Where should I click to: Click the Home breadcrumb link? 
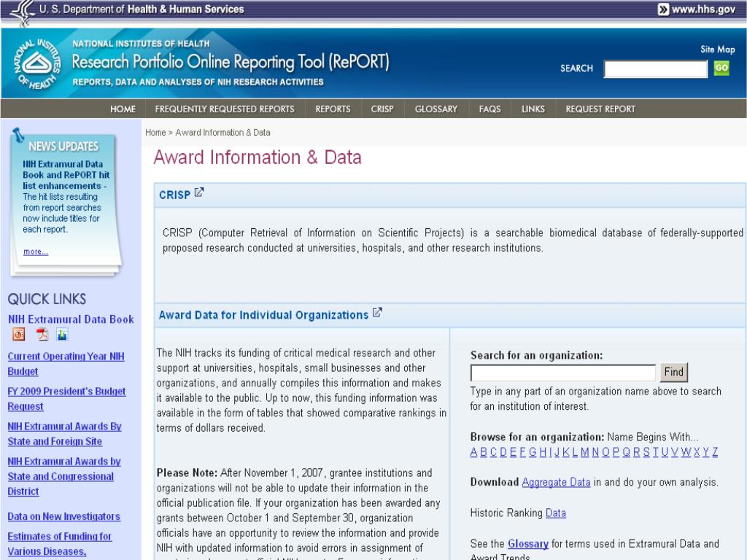point(155,133)
